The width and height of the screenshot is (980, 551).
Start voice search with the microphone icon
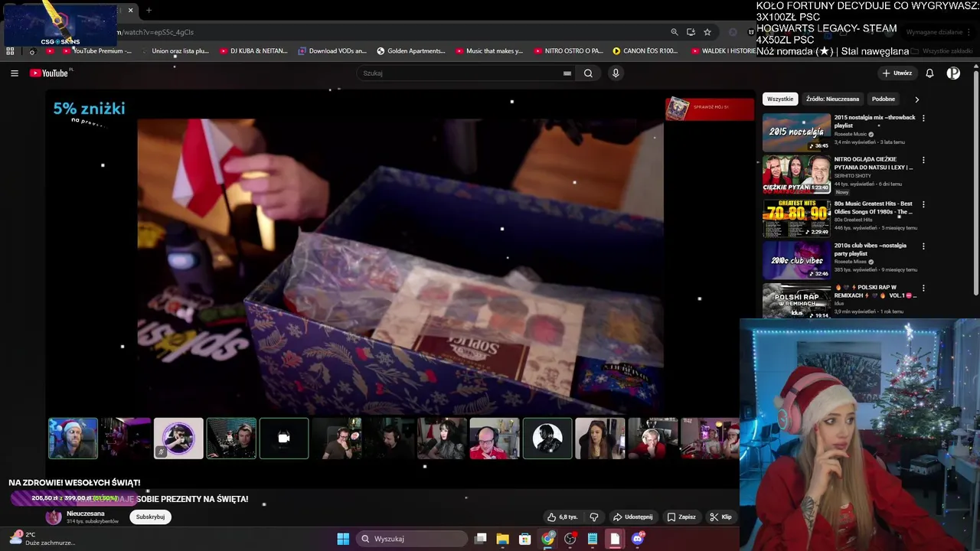click(616, 73)
